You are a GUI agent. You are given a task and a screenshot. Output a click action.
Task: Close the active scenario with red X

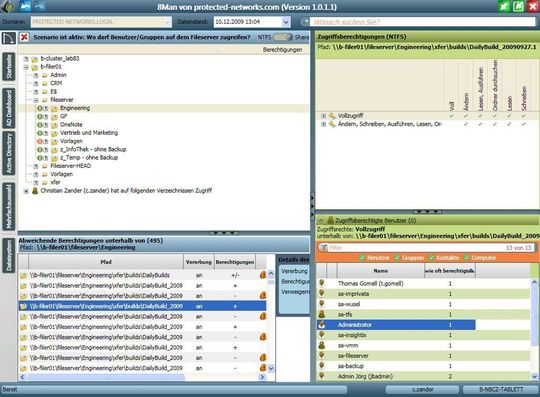[x=24, y=37]
